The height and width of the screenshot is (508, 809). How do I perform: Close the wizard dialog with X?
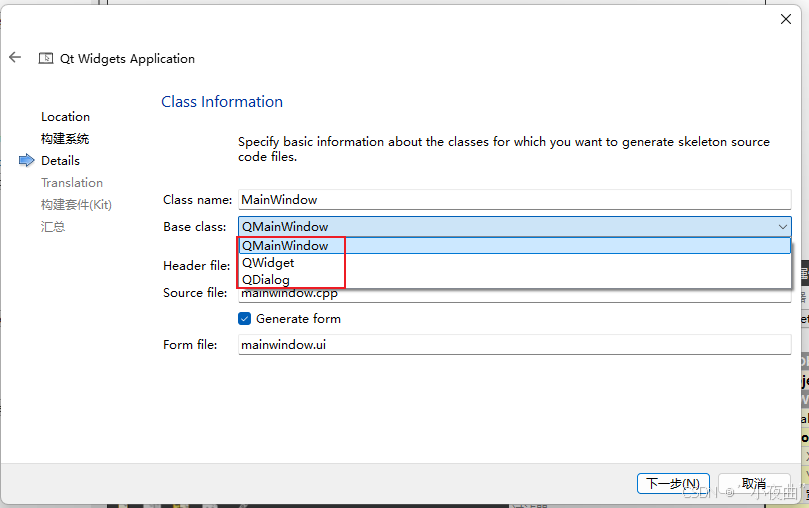coord(786,19)
